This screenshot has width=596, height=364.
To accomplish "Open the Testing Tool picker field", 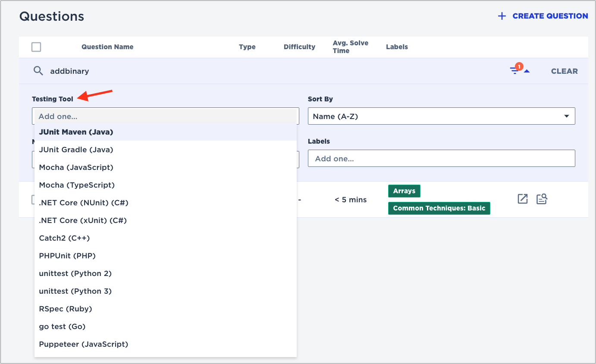I will pos(165,116).
